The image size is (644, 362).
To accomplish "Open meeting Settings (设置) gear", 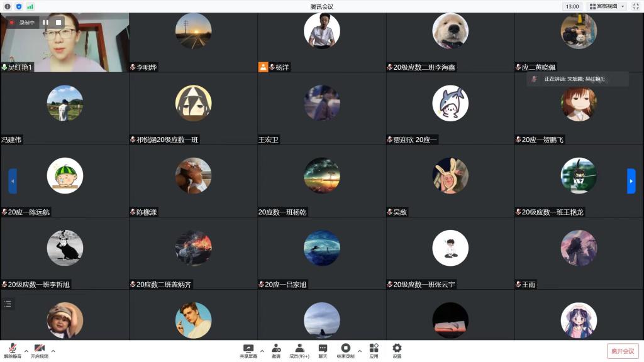I will tap(397, 348).
